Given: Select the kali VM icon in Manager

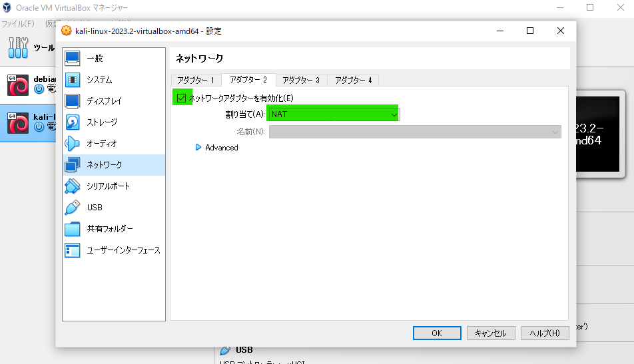Looking at the screenshot, I should click(18, 123).
